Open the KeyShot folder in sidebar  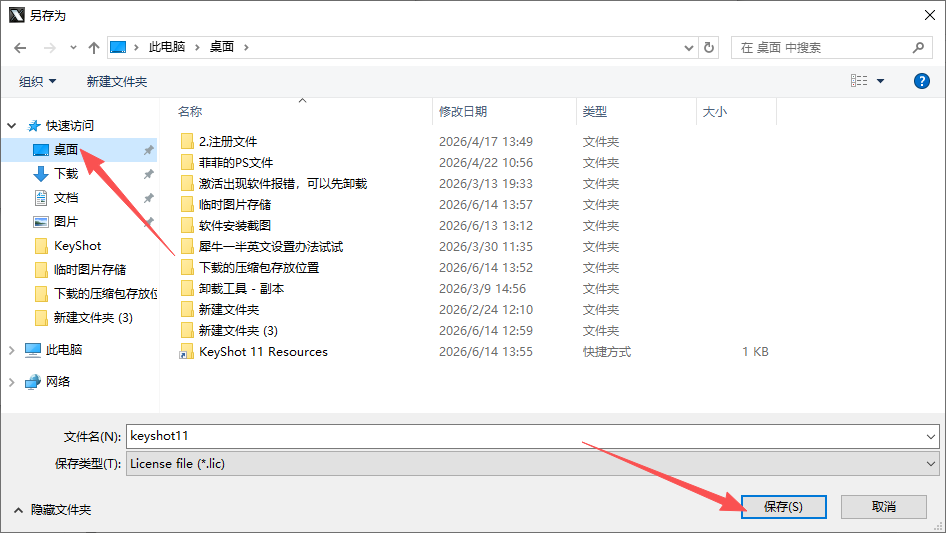click(x=77, y=246)
